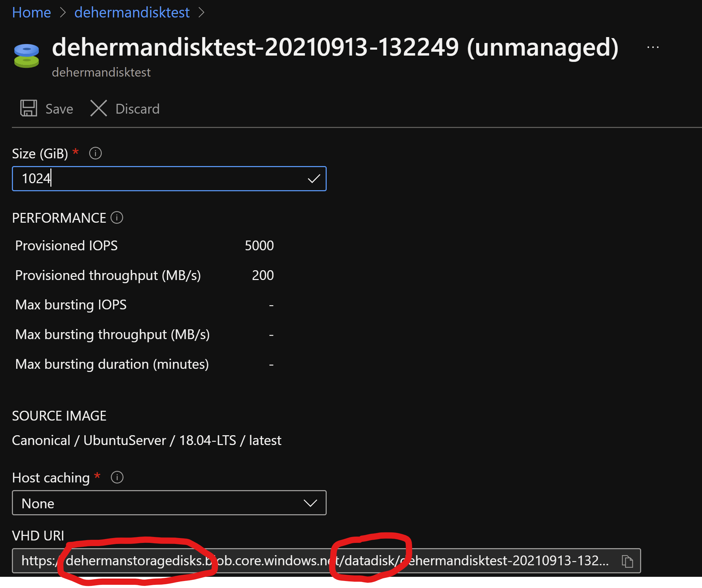Screen dimensions: 702x588
Task: Click the Save button label
Action: coord(59,109)
